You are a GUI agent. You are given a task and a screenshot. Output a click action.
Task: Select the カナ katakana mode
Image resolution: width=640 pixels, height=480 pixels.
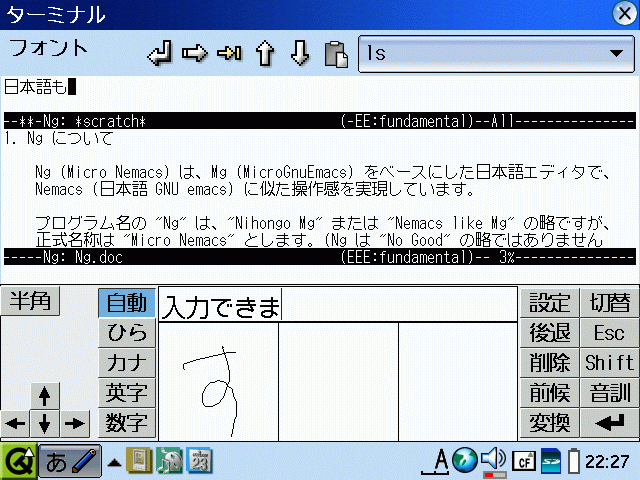coord(127,362)
